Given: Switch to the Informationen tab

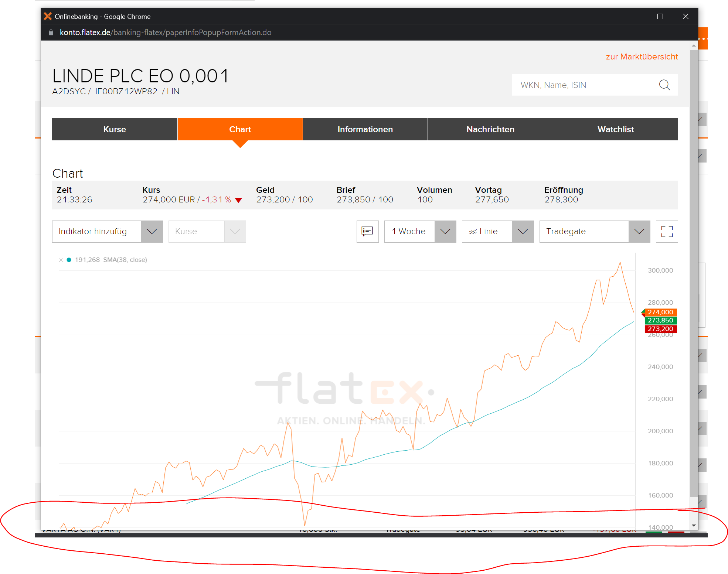Looking at the screenshot, I should click(365, 129).
